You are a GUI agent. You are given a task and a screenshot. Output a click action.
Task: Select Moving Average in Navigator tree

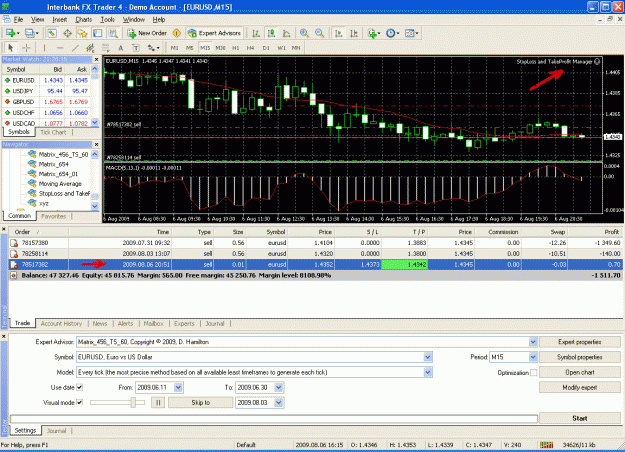[60, 184]
